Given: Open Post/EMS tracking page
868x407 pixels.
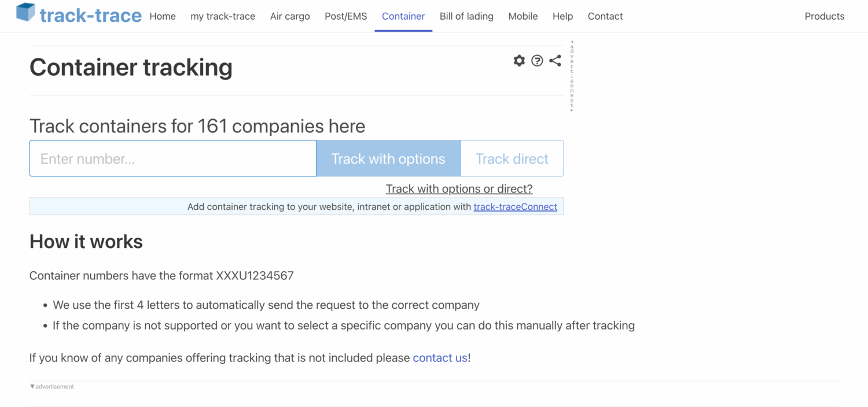Looking at the screenshot, I should tap(346, 16).
